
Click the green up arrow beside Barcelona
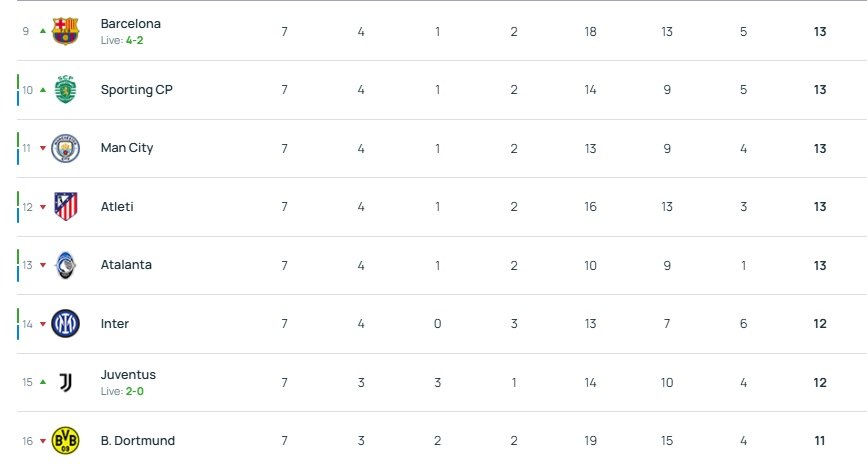tap(42, 31)
